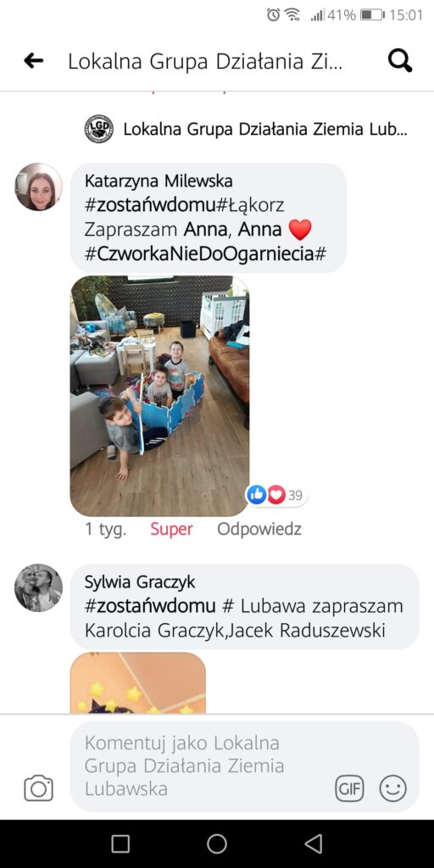Viewport: 434px width, 868px height.
Task: Tap the LGD group logo icon
Action: (99, 130)
